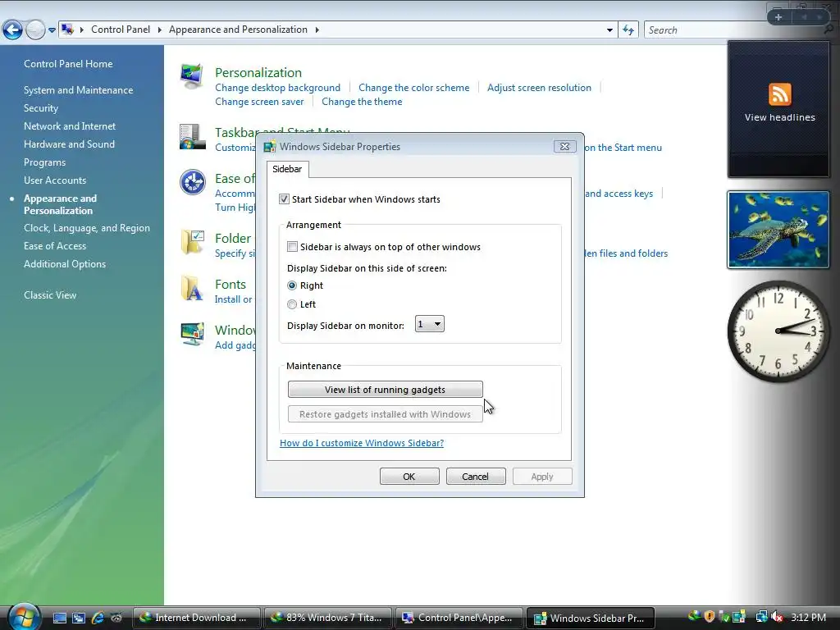
Task: Open Programs category in left pane
Action: pyautogui.click(x=44, y=162)
